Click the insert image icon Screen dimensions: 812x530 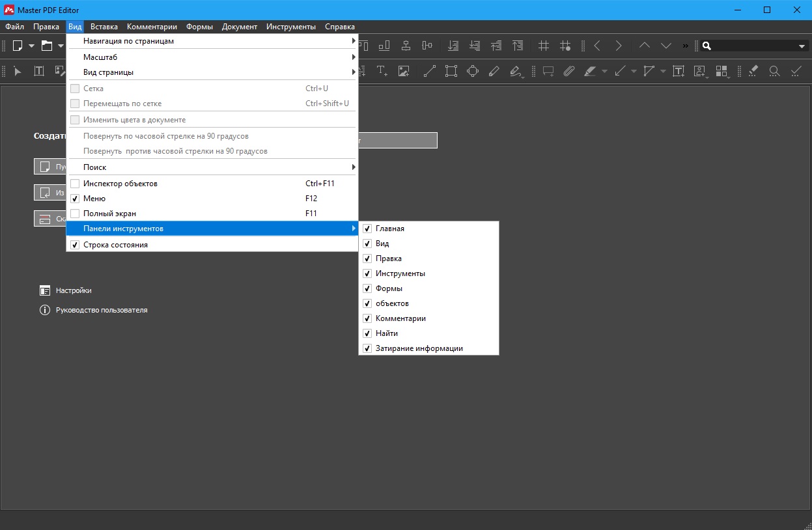click(404, 71)
